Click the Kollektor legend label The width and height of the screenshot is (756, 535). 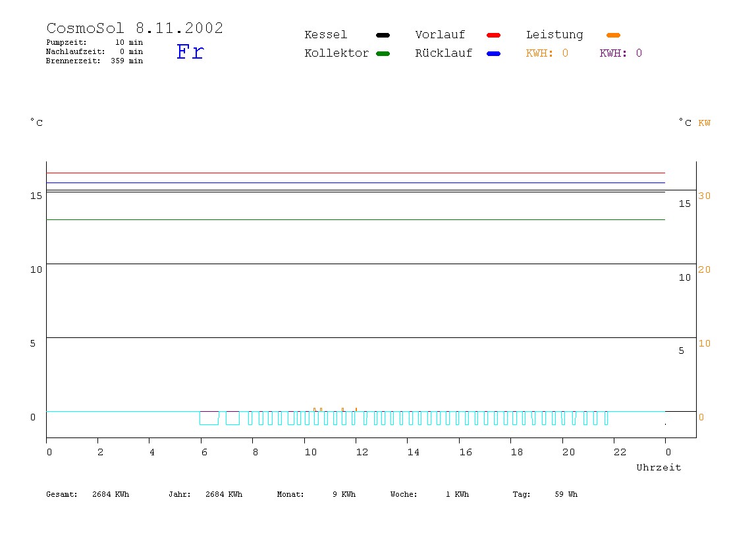point(337,53)
